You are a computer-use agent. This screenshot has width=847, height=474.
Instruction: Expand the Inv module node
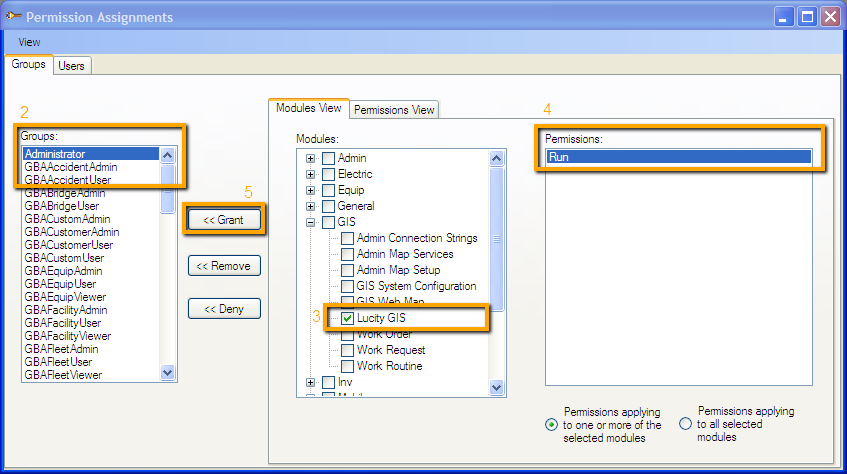coord(310,383)
